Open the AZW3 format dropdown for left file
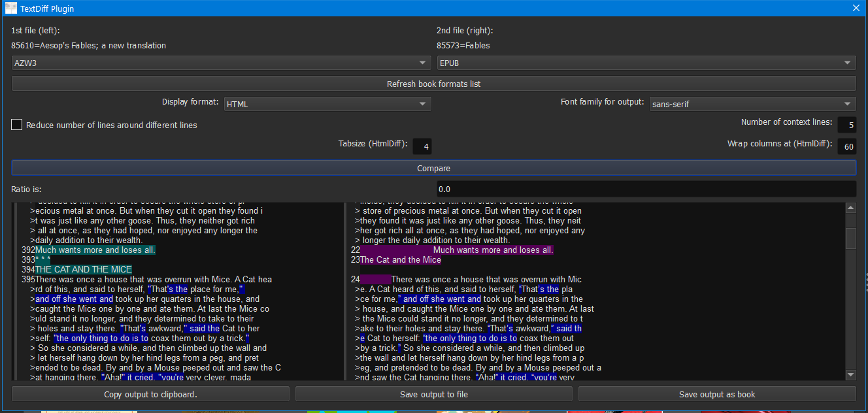Screen dimensions: 868x413 point(221,63)
